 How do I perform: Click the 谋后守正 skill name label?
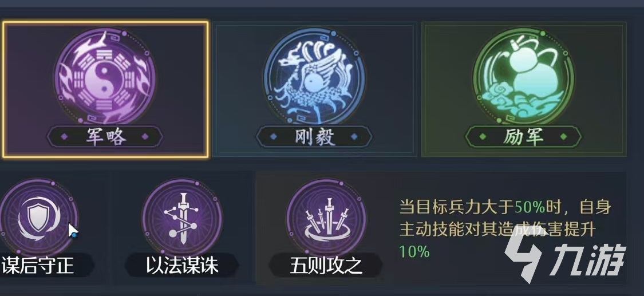tap(38, 266)
